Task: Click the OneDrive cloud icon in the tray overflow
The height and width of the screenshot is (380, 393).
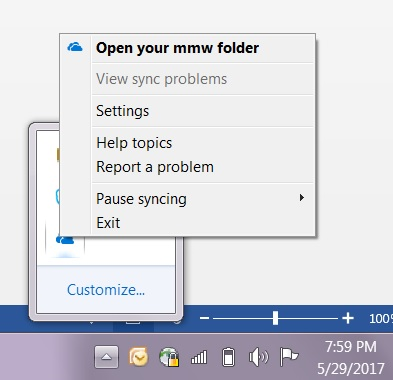Action: (65, 239)
